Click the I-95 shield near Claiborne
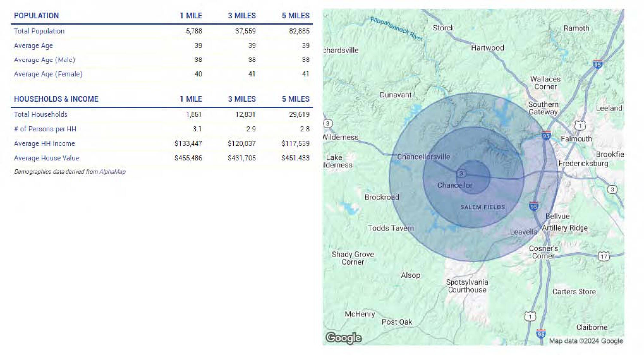 pos(541,334)
